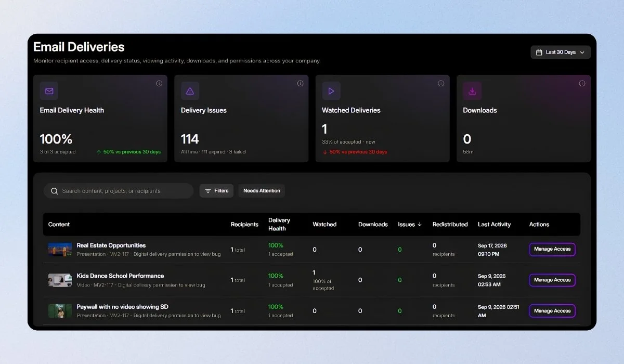Open the Last 30 Days date range dropdown
This screenshot has height=364, width=624.
tap(561, 52)
